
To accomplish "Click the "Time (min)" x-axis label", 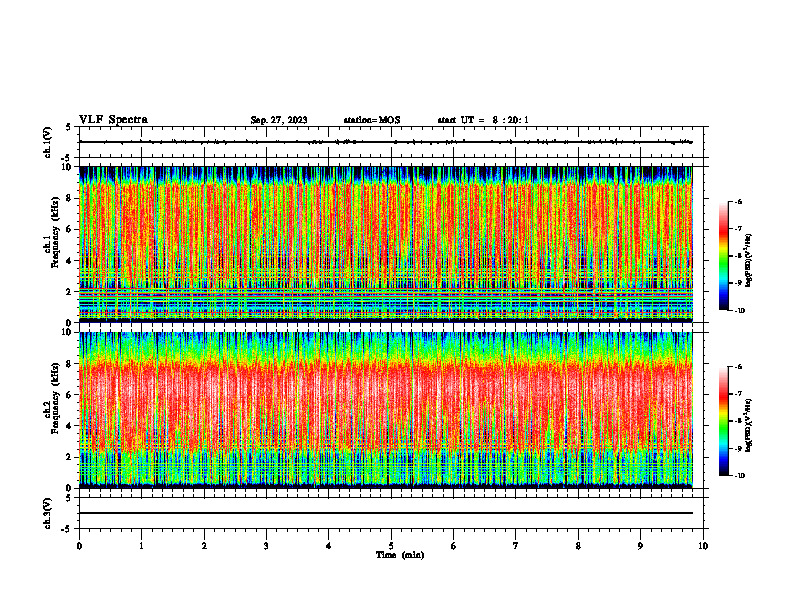I will [x=400, y=555].
